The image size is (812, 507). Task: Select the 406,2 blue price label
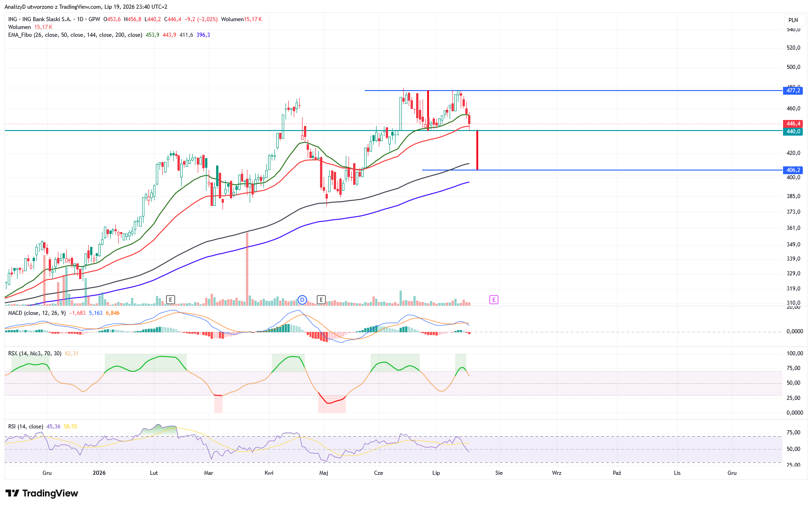(x=793, y=170)
